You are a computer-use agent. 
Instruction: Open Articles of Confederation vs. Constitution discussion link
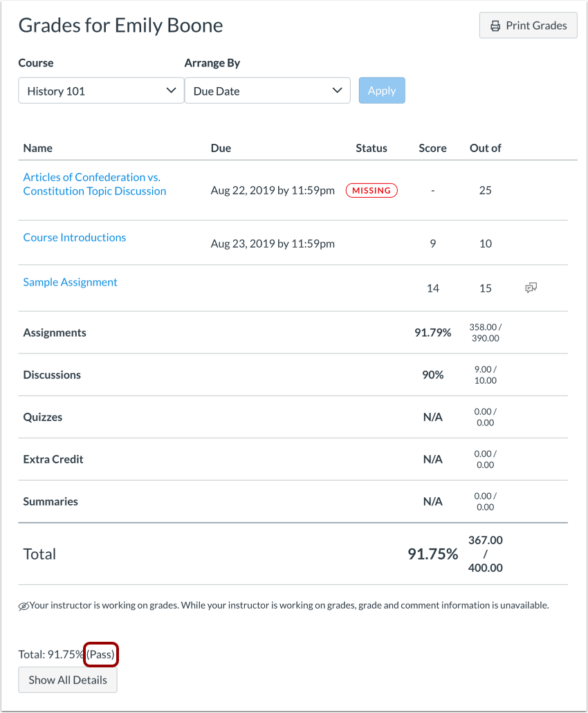[x=94, y=184]
